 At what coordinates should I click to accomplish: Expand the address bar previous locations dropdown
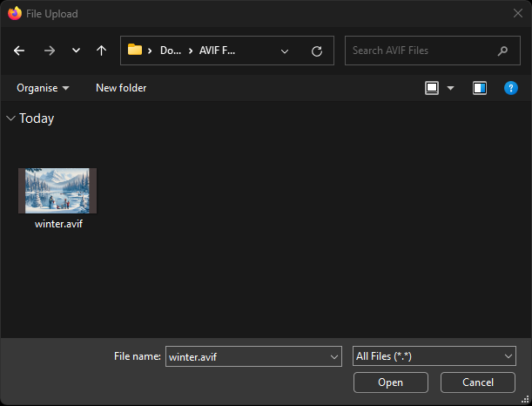(x=285, y=51)
